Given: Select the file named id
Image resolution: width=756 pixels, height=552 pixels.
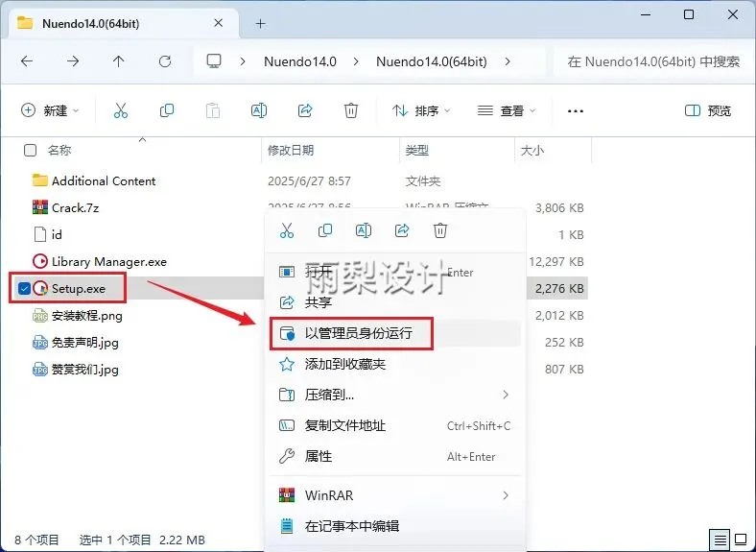Looking at the screenshot, I should coord(57,234).
